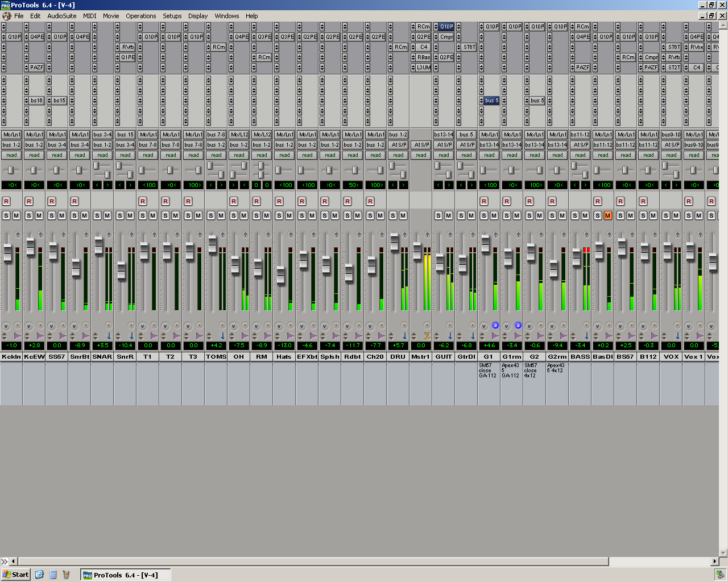Viewport: 728px width, 582px height.
Task: Solo the VOX track
Action: pos(666,215)
